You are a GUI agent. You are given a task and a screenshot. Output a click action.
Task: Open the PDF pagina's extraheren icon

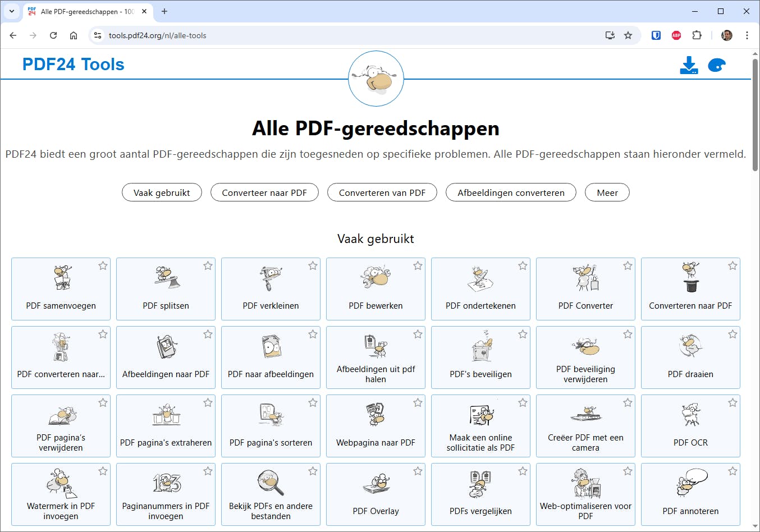166,415
